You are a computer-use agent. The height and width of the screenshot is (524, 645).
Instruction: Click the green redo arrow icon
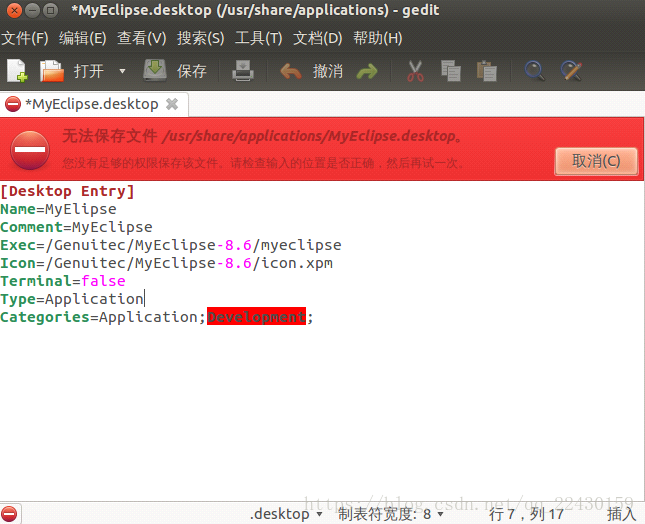pos(367,71)
